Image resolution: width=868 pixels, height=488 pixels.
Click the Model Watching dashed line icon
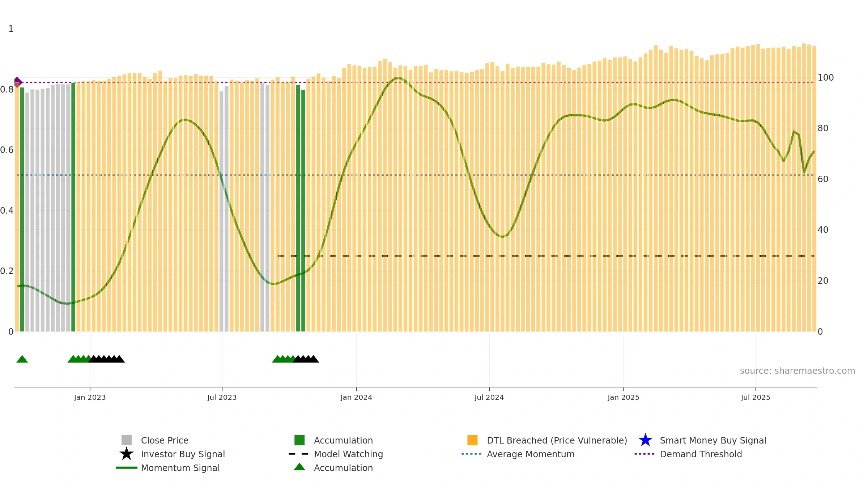(x=299, y=454)
